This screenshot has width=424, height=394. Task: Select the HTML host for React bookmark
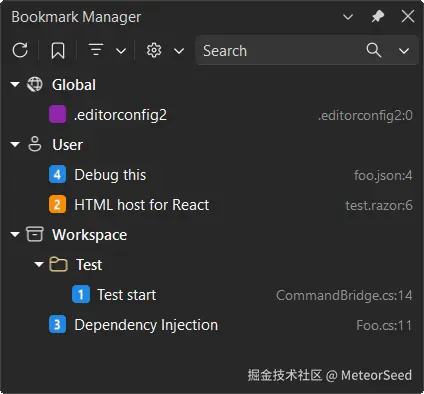[142, 205]
